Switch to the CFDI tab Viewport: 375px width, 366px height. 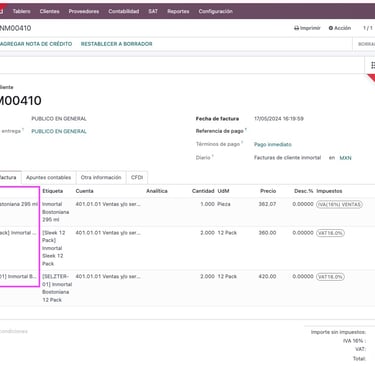pyautogui.click(x=137, y=177)
